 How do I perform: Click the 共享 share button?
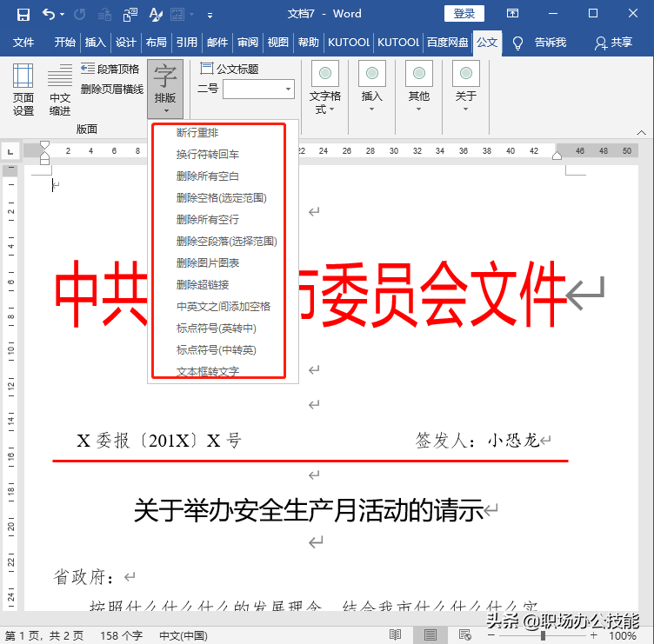coord(613,43)
